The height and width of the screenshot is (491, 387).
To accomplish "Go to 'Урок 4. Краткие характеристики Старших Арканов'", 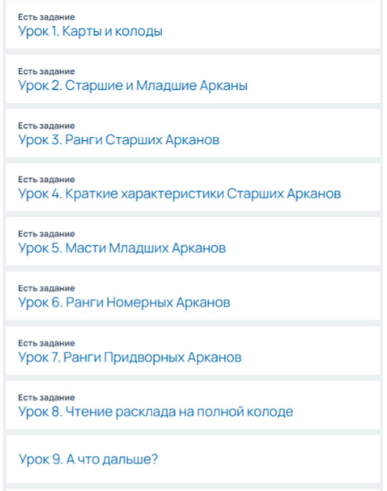I will pyautogui.click(x=179, y=194).
